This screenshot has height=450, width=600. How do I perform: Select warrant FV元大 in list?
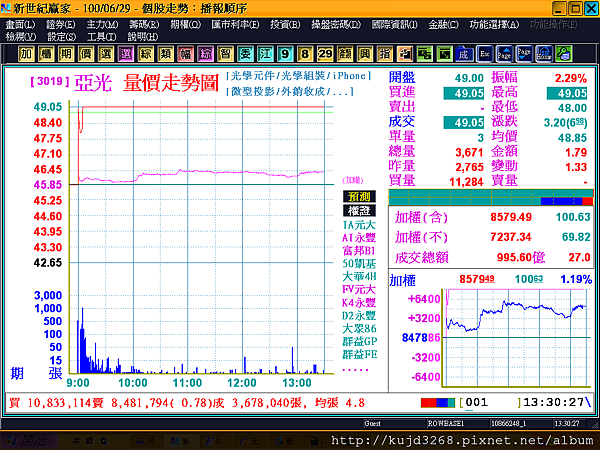point(359,290)
